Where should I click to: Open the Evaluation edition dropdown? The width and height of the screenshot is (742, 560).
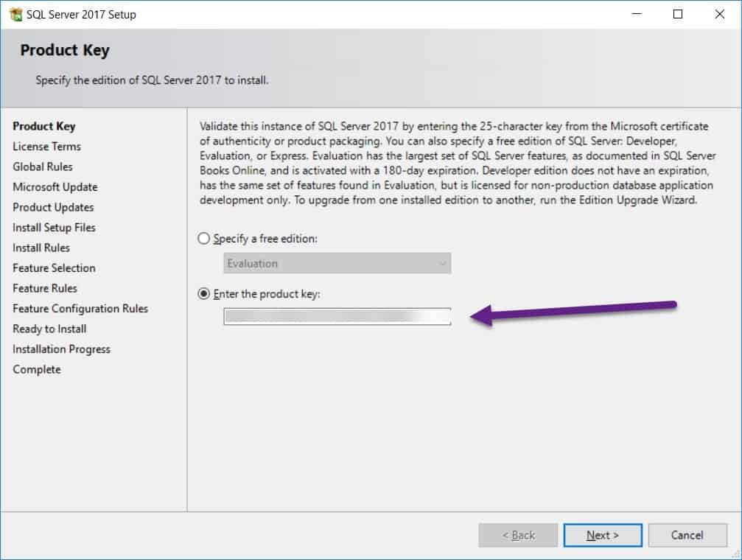337,263
